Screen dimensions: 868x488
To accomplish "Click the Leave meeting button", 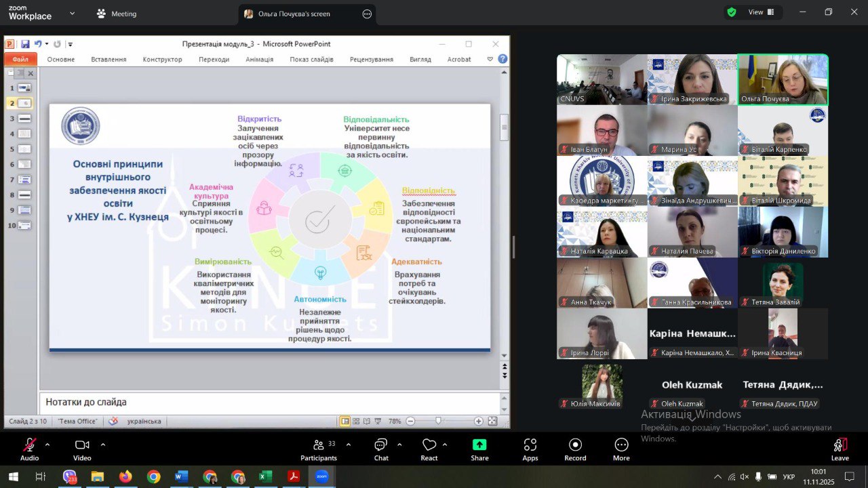I will (x=840, y=447).
